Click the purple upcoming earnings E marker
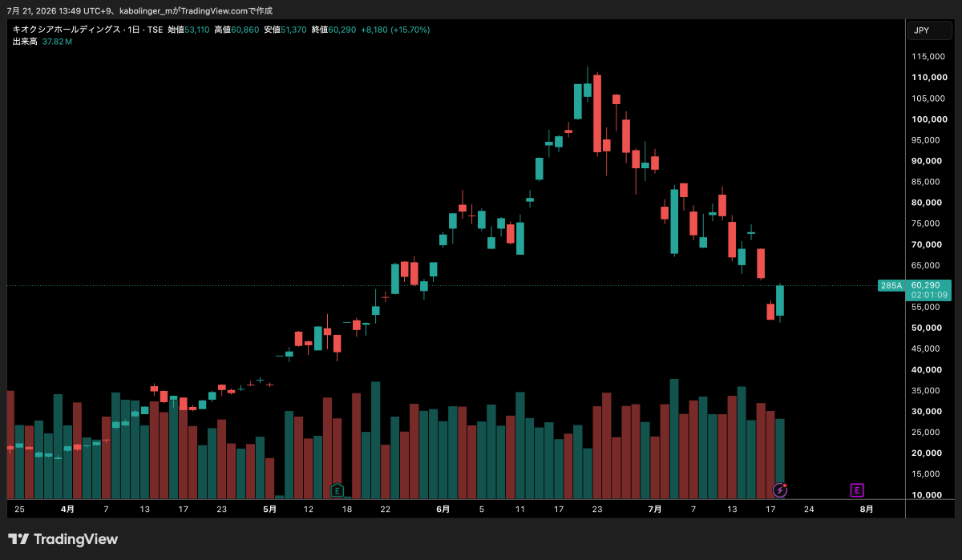This screenshot has height=560, width=962. click(857, 489)
